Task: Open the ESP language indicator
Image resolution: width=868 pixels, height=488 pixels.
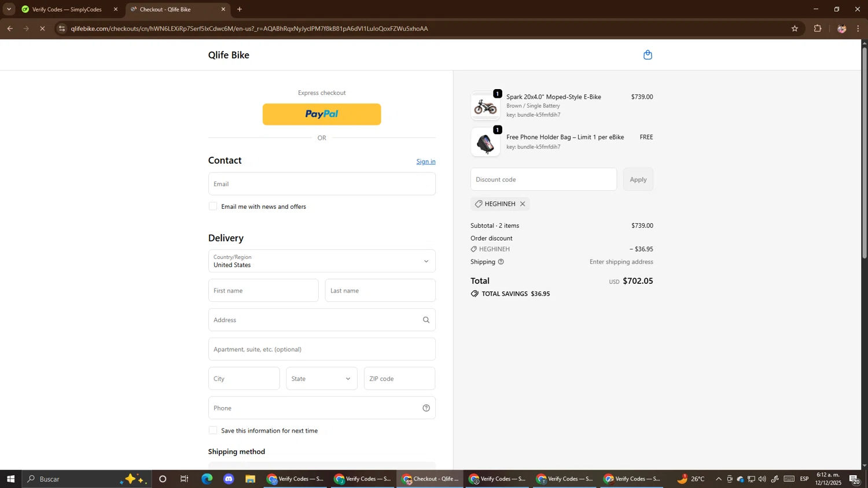Action: tap(804, 479)
